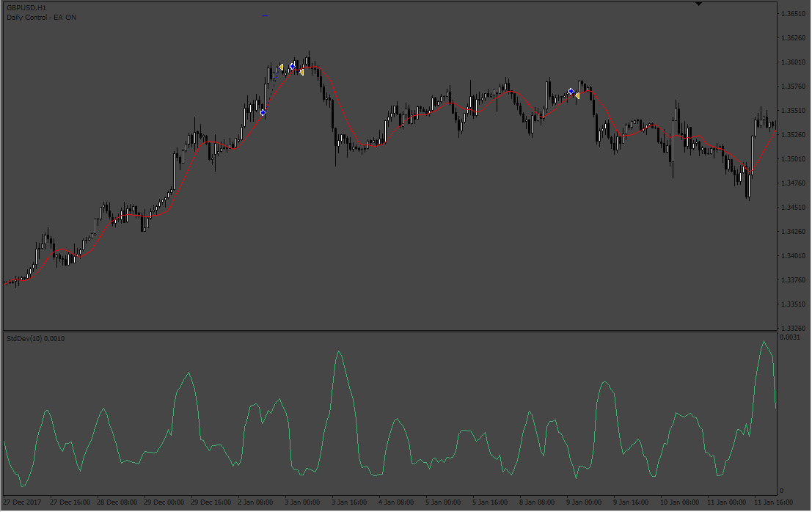This screenshot has height=512, width=812.
Task: Click the 3 Jan 00:00 time label
Action: coord(302,502)
